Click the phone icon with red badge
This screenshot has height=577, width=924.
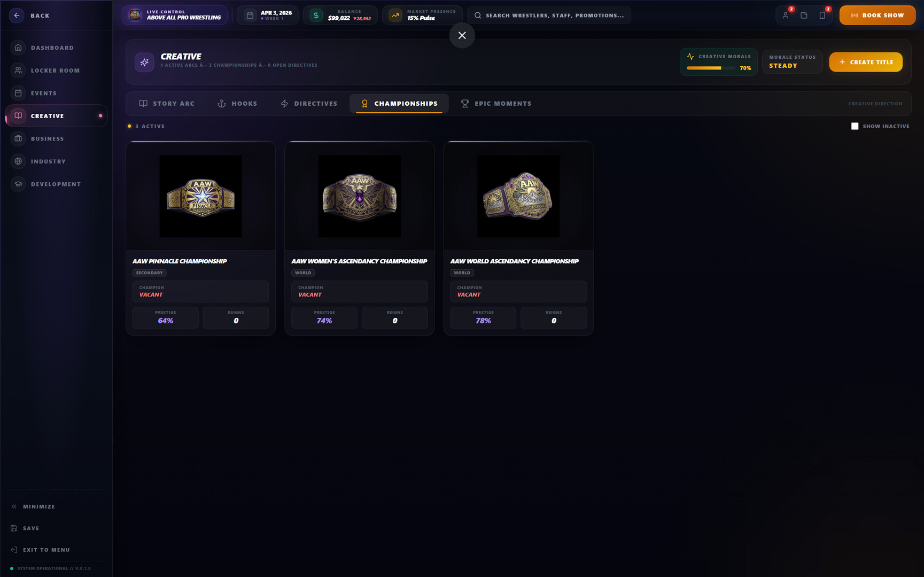(x=822, y=15)
